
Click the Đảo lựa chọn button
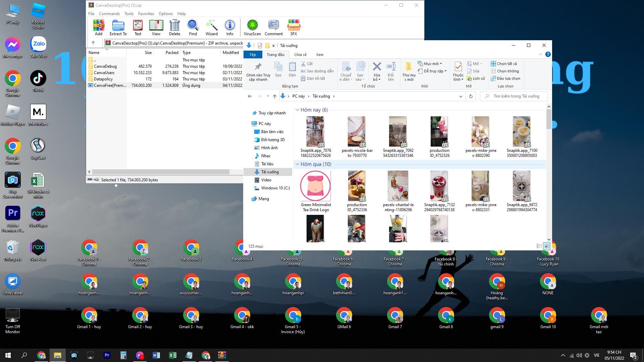point(505,78)
